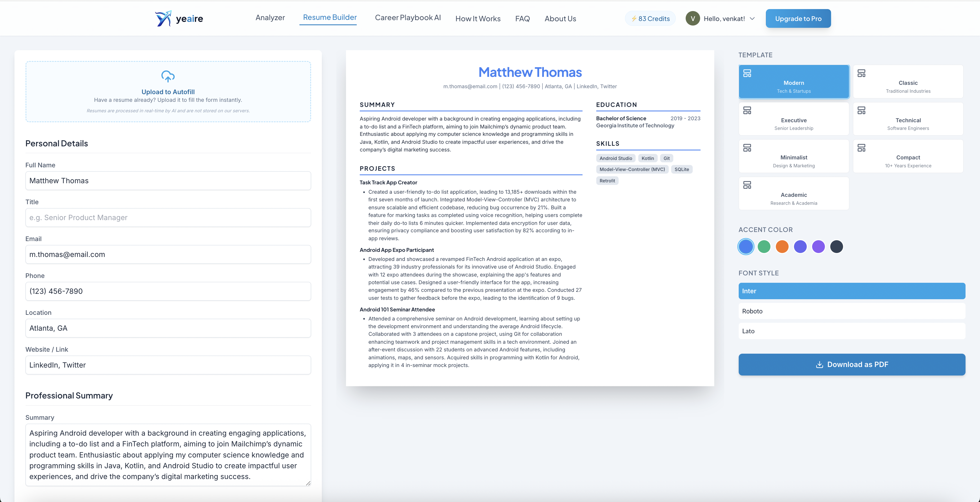The height and width of the screenshot is (502, 980).
Task: Click the Upgrade to Pro button
Action: pyautogui.click(x=798, y=18)
